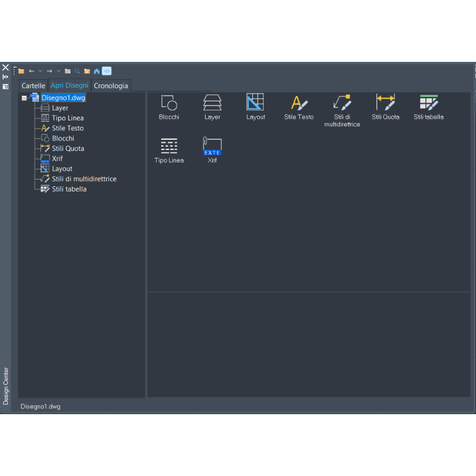Click the blue Home icon
Screen dimensions: 476x476
96,71
